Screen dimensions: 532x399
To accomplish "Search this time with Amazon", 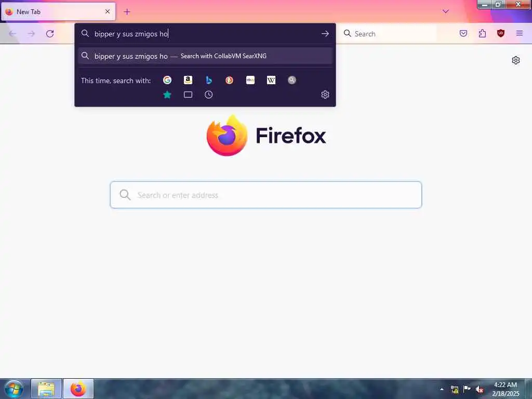I will (188, 80).
